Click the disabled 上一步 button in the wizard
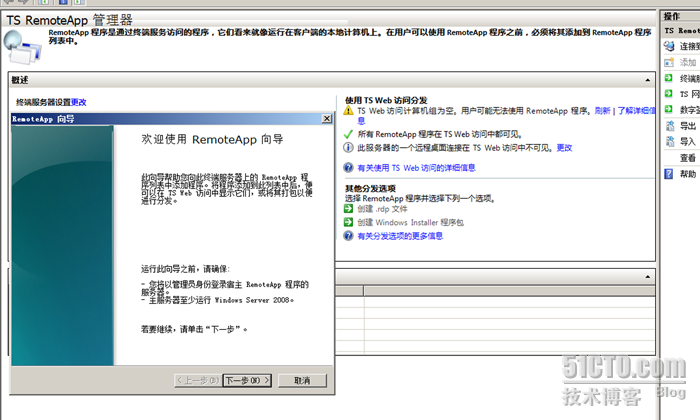 tap(198, 380)
